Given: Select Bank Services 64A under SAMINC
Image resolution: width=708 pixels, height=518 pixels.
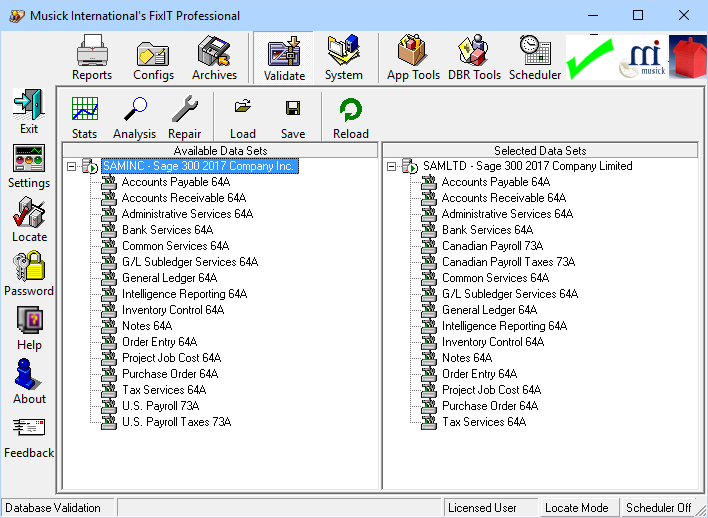Looking at the screenshot, I should (x=168, y=230).
